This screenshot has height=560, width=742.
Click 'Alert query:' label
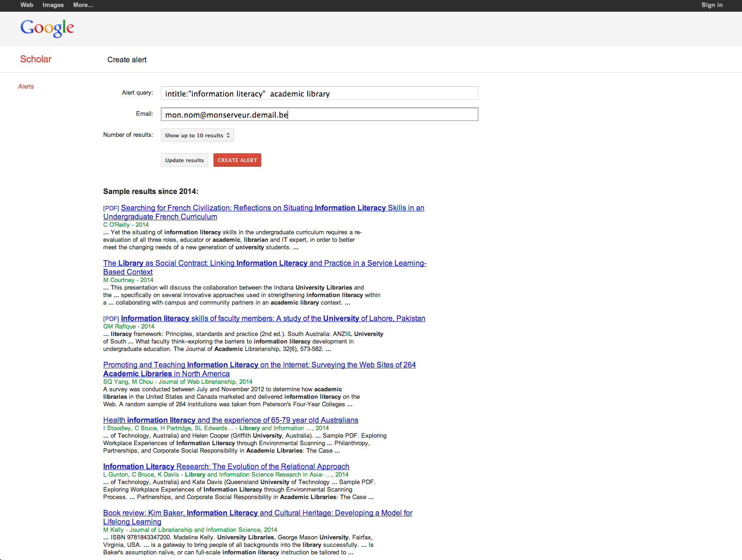coord(137,93)
